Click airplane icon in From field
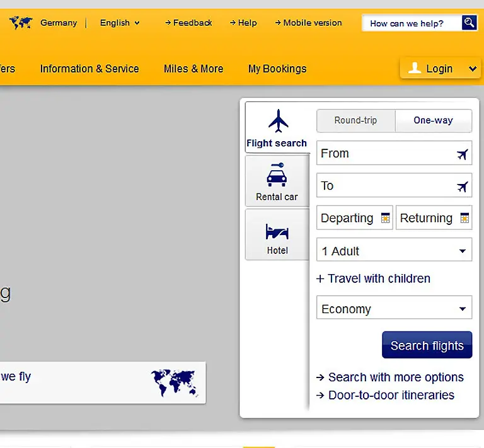The width and height of the screenshot is (484, 448). point(463,154)
